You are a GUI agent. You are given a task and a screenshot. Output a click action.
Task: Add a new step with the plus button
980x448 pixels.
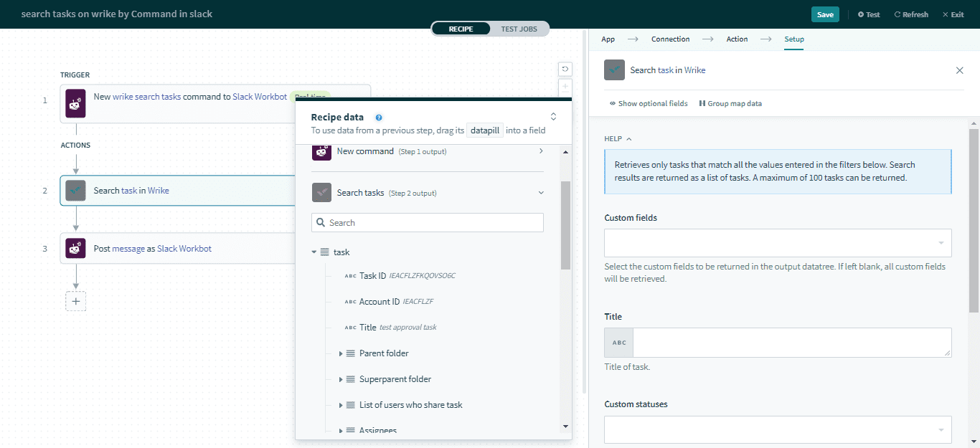pyautogui.click(x=75, y=301)
